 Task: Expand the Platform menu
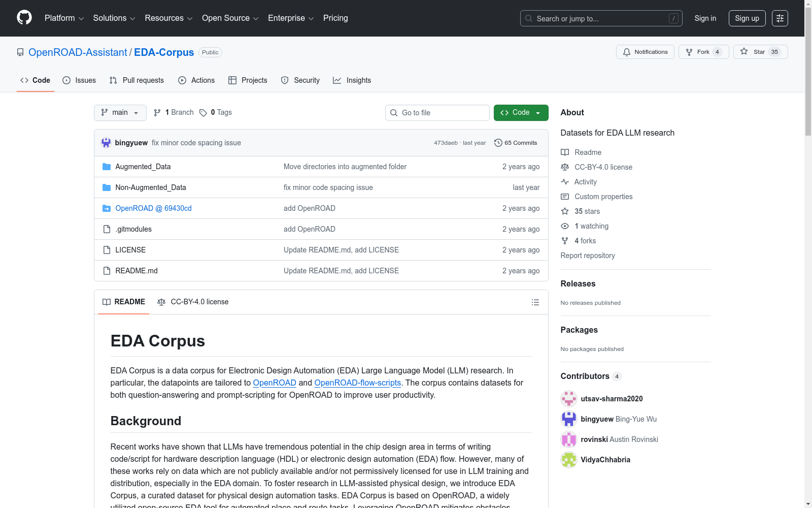point(64,18)
